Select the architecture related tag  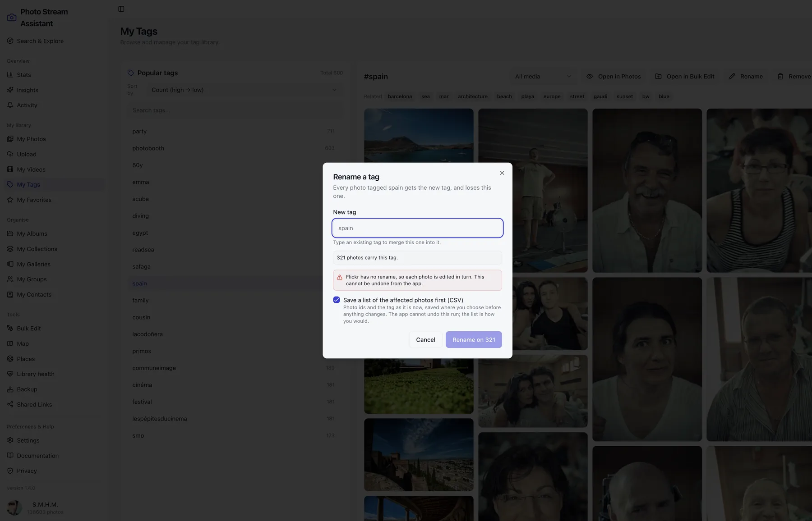pos(472,96)
